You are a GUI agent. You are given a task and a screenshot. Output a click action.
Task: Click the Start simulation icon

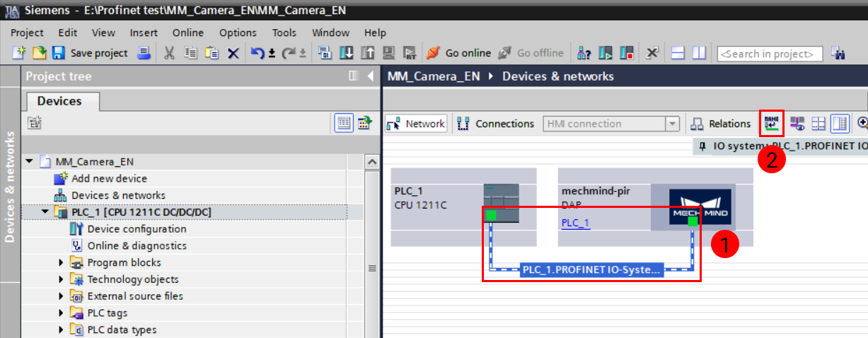tap(388, 53)
